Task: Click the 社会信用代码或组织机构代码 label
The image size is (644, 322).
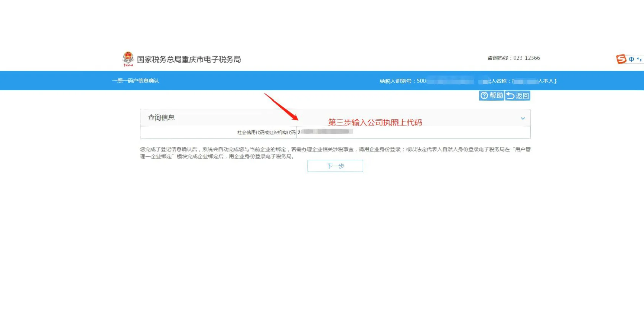Action: pos(266,132)
